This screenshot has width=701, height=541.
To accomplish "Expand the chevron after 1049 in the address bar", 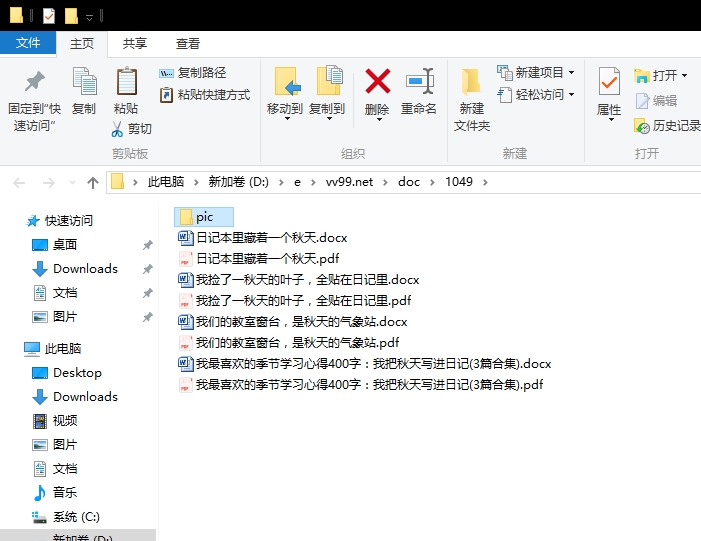I will [485, 182].
